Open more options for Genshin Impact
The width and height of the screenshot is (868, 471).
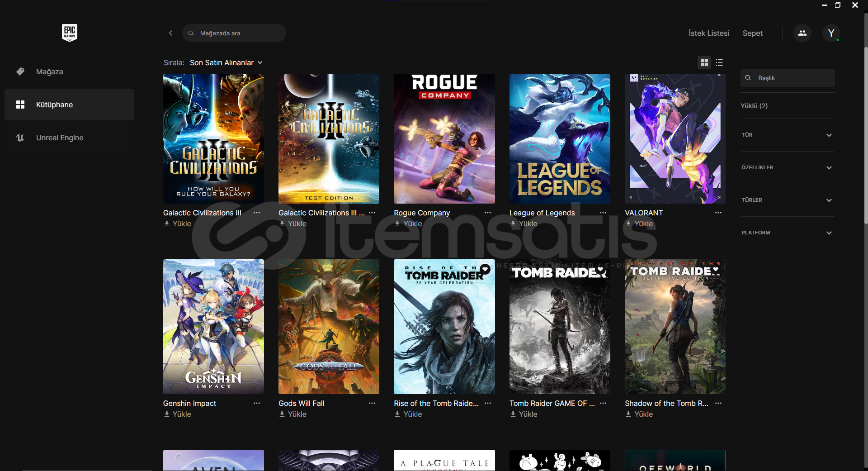click(x=257, y=403)
